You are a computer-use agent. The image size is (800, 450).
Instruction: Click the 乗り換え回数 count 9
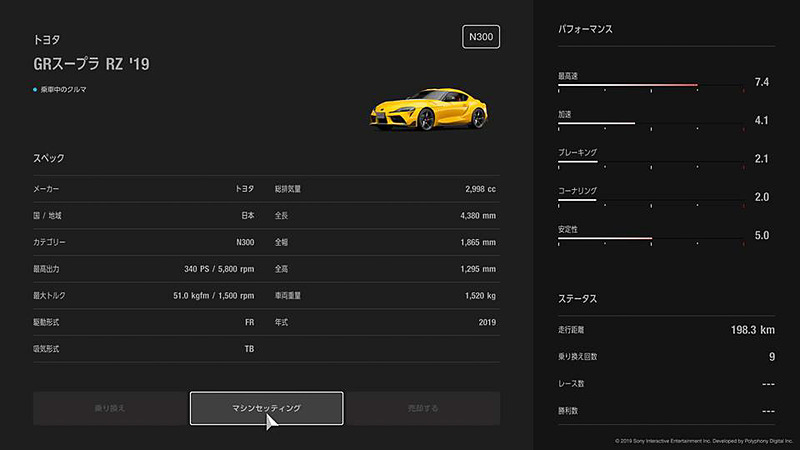tap(772, 357)
